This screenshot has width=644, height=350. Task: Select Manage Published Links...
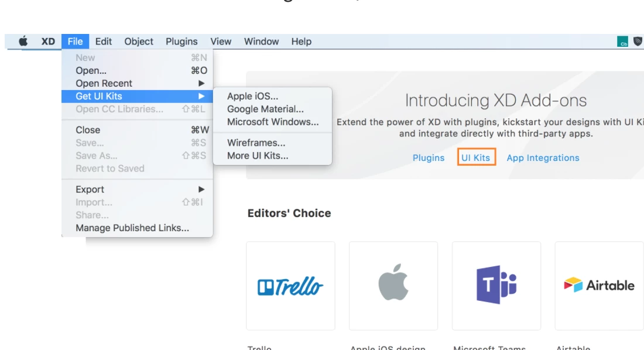click(137, 228)
